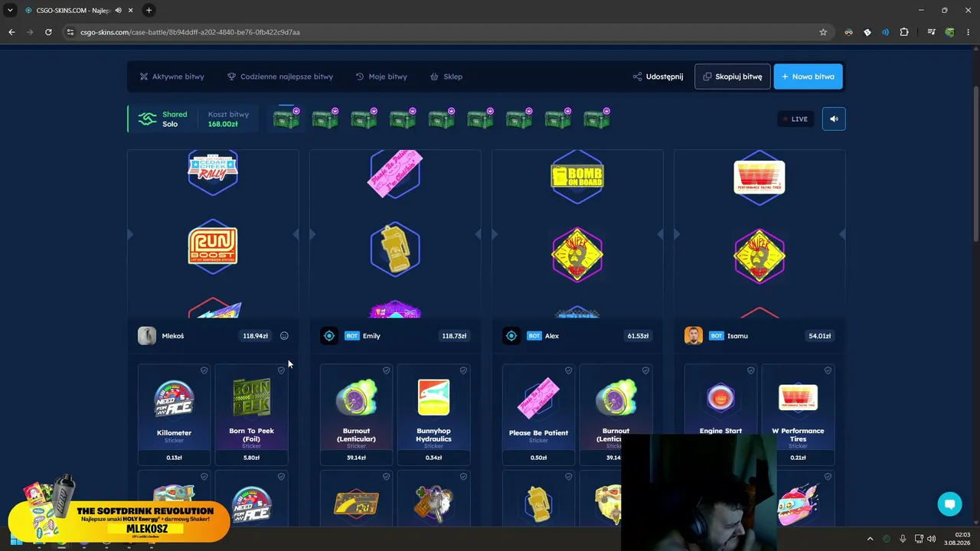This screenshot has width=980, height=551.
Task: Click the Cedar Creek Rally reel sticker
Action: [x=213, y=172]
